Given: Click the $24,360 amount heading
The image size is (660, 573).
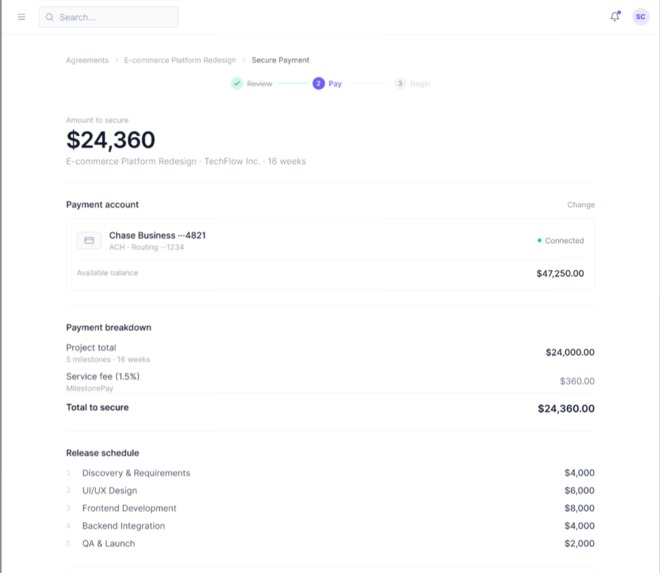Looking at the screenshot, I should (111, 140).
